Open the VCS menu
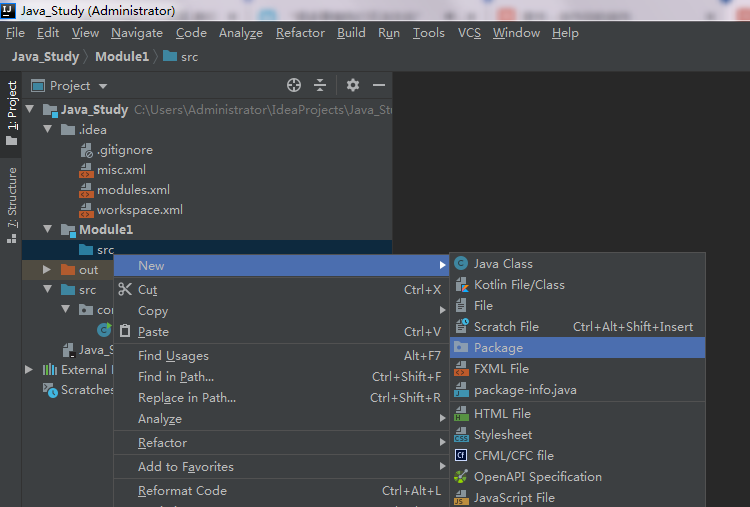750x507 pixels. 469,33
